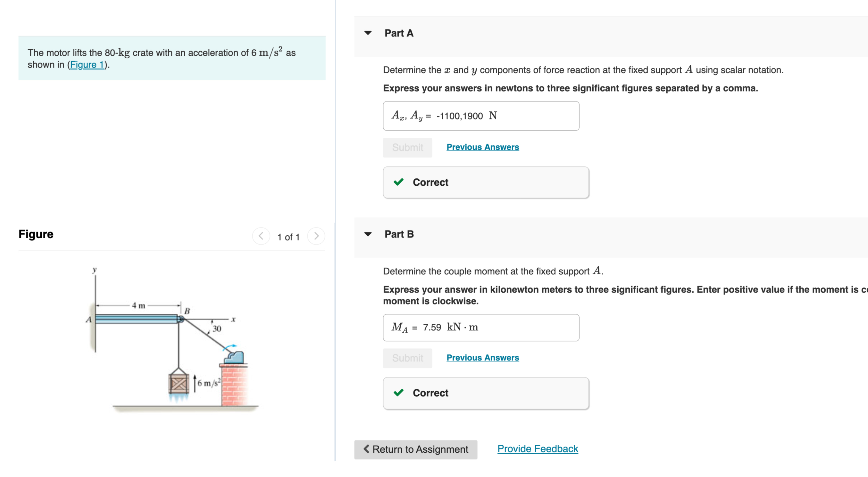Click the Part A header title
The width and height of the screenshot is (868, 477).
pyautogui.click(x=399, y=33)
